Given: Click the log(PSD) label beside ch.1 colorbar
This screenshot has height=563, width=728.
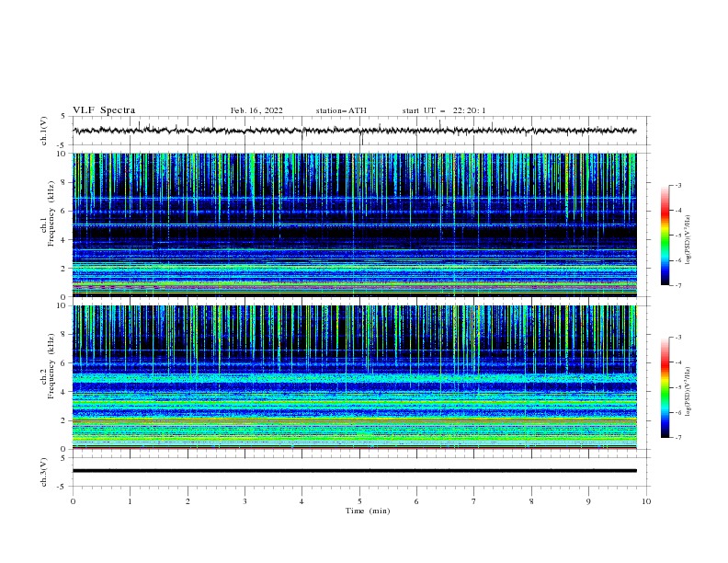Looking at the screenshot, I should click(688, 240).
